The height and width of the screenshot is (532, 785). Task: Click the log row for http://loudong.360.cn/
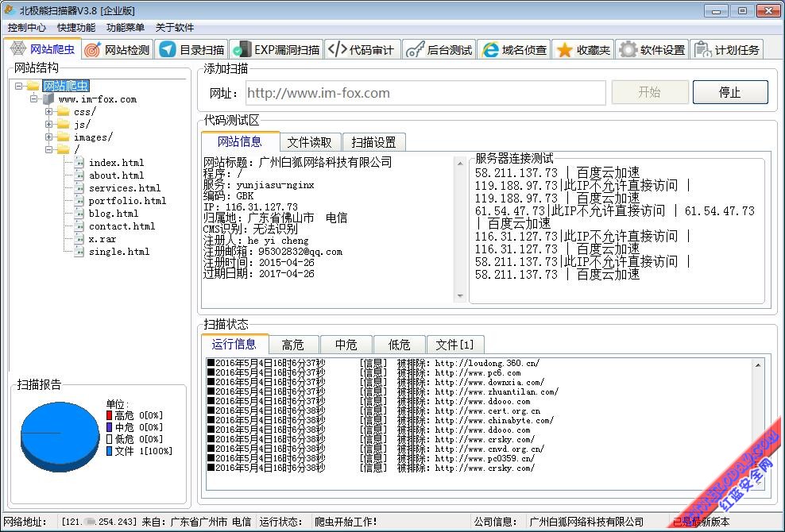pyautogui.click(x=373, y=364)
